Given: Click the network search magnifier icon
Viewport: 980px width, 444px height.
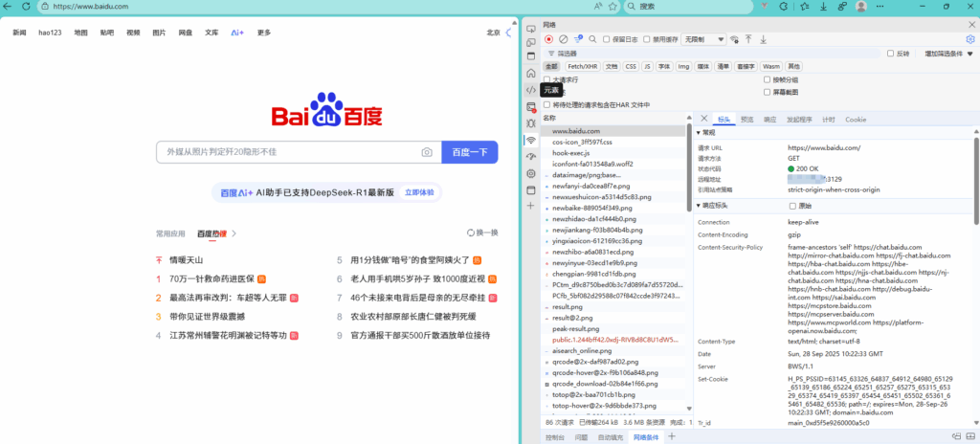Looking at the screenshot, I should click(x=592, y=39).
